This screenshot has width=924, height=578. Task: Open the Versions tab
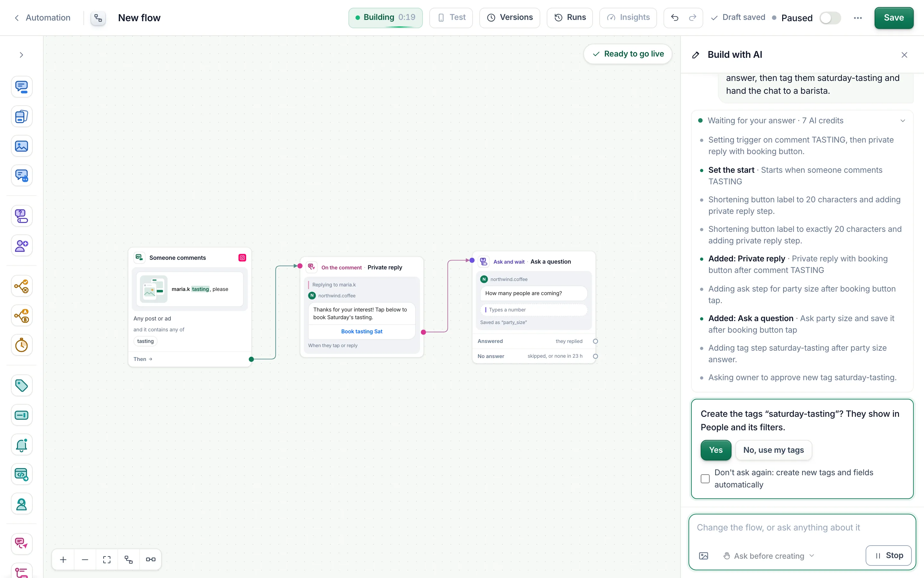click(510, 18)
